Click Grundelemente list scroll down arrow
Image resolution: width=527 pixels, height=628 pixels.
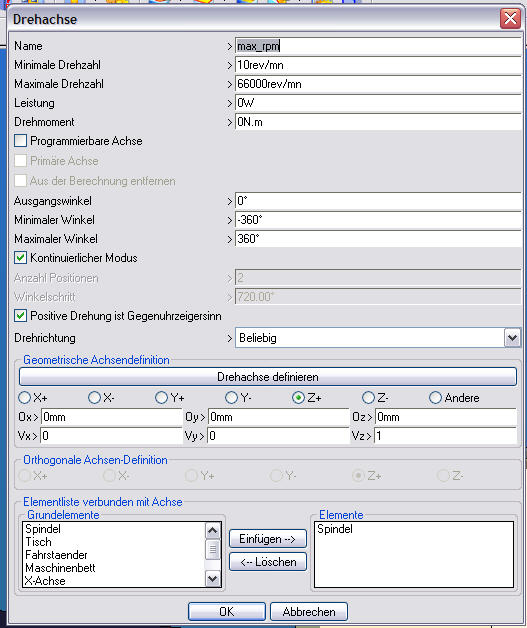point(213,579)
